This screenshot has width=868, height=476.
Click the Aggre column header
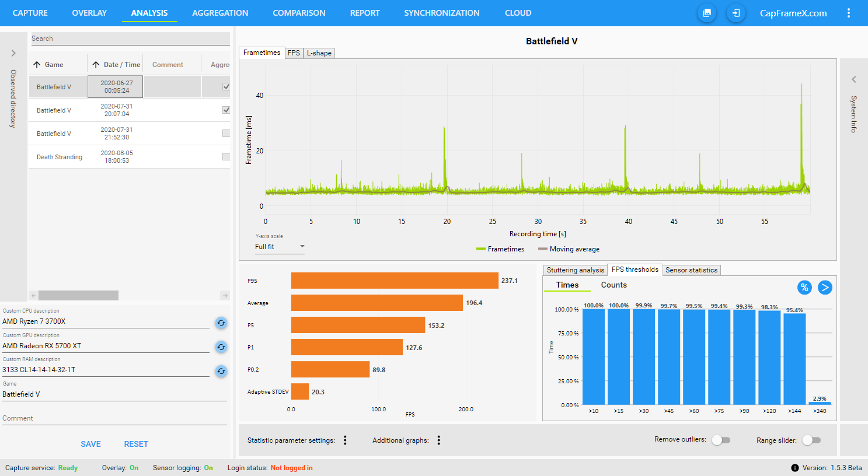coord(220,65)
